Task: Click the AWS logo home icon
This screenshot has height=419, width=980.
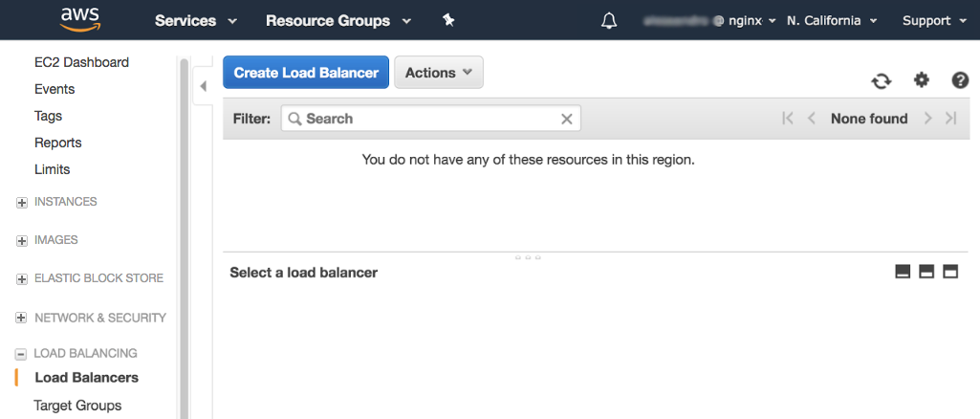Action: pyautogui.click(x=80, y=19)
